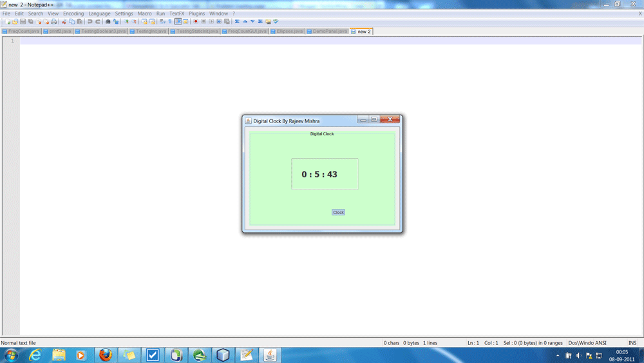Click the Copy toolbar icon
This screenshot has width=644, height=363.
[x=72, y=21]
